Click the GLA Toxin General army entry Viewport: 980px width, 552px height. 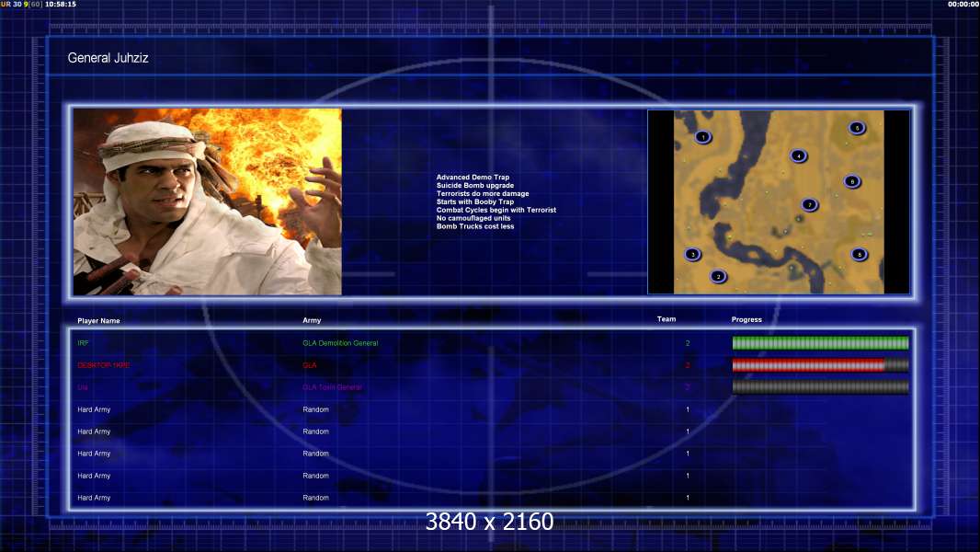[x=333, y=387]
